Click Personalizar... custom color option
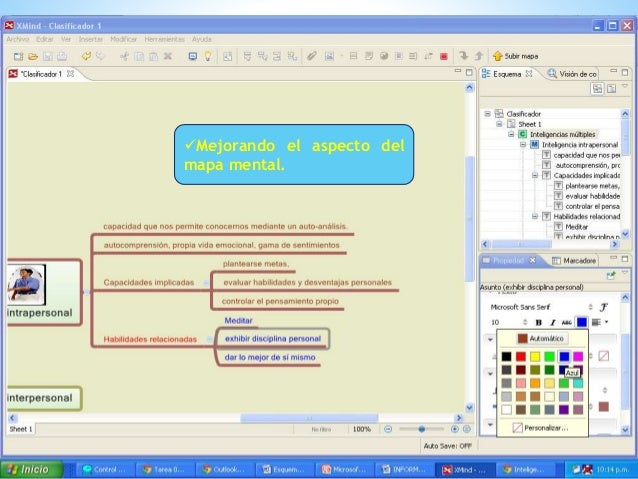This screenshot has width=638, height=479. pyautogui.click(x=540, y=428)
